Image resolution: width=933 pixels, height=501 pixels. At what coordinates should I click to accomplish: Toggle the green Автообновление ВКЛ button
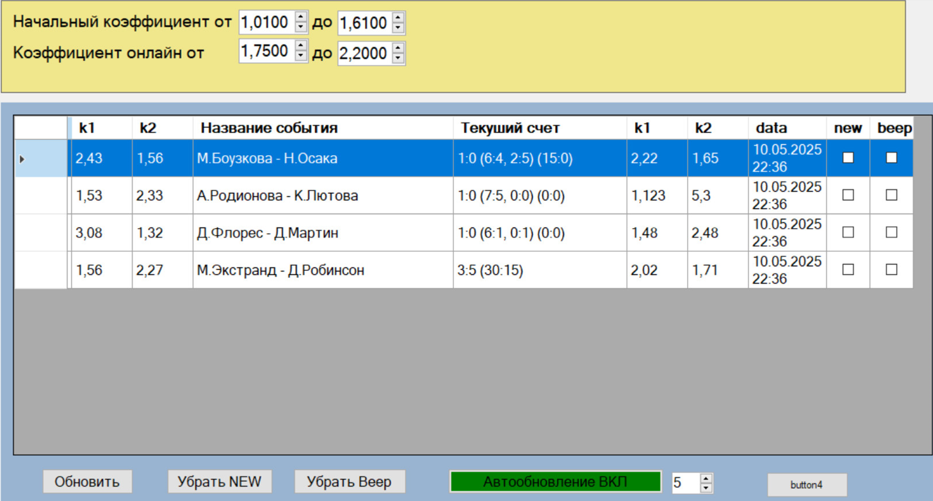pos(555,481)
